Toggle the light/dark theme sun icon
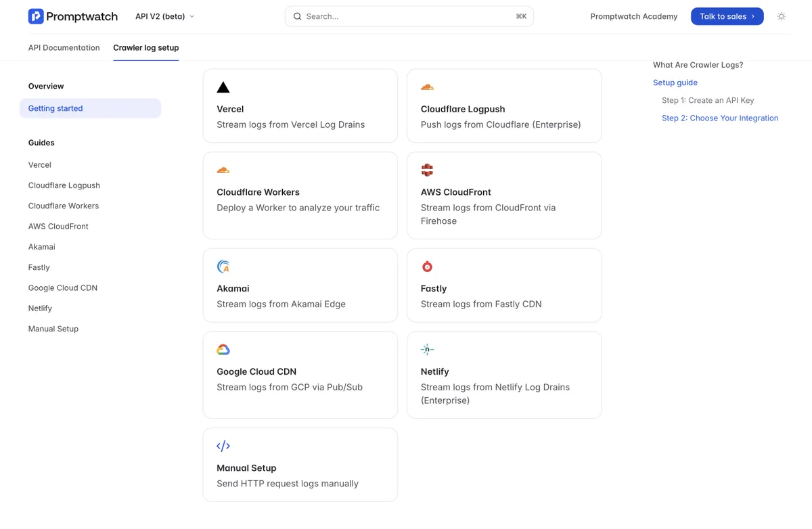This screenshot has height=529, width=812. (x=782, y=16)
